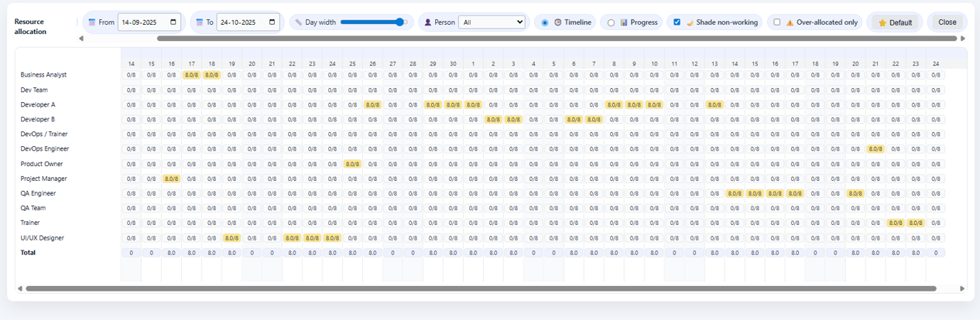Click Developer B's highlighted 8.0/8 under day 2
980x320 pixels.
[x=493, y=119]
